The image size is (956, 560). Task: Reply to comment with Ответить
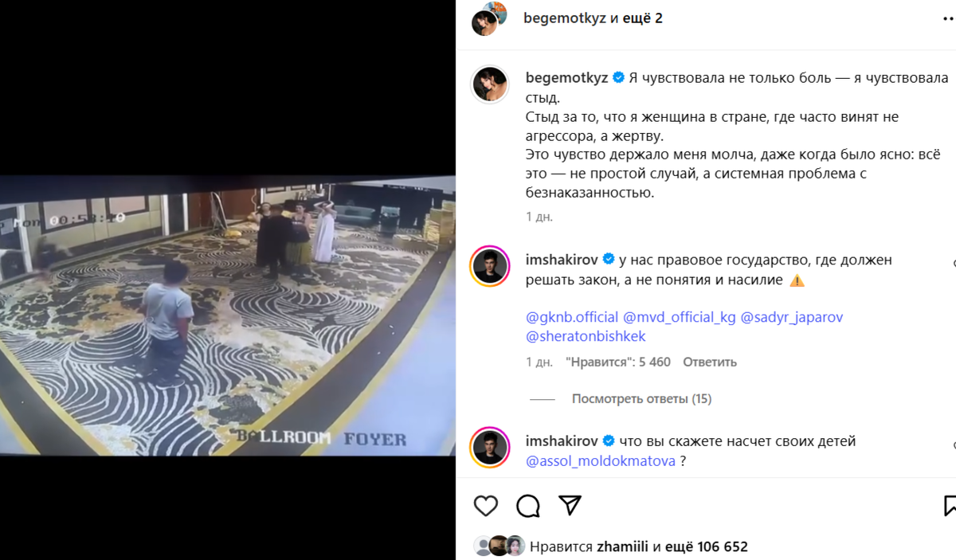click(710, 362)
